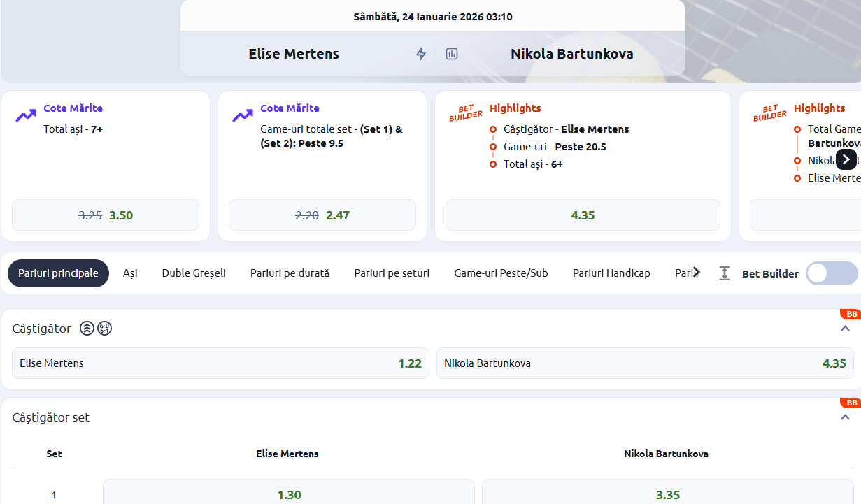
Task: Show next highlight cards with carousel arrow
Action: click(x=846, y=159)
